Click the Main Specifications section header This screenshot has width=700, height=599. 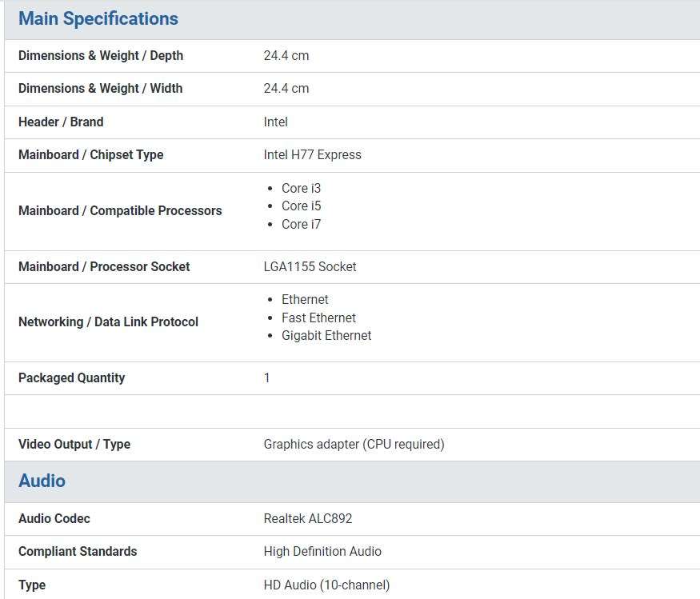[x=98, y=19]
